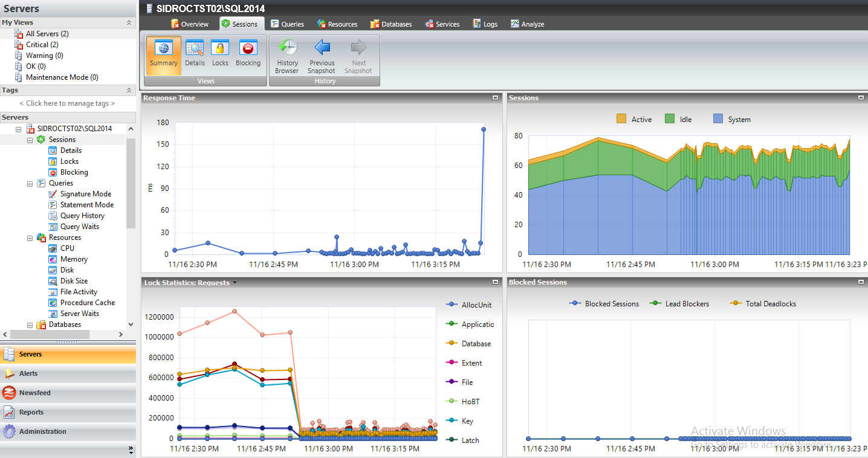Go to Previous Snapshot
This screenshot has width=868, height=458.
pos(322,57)
